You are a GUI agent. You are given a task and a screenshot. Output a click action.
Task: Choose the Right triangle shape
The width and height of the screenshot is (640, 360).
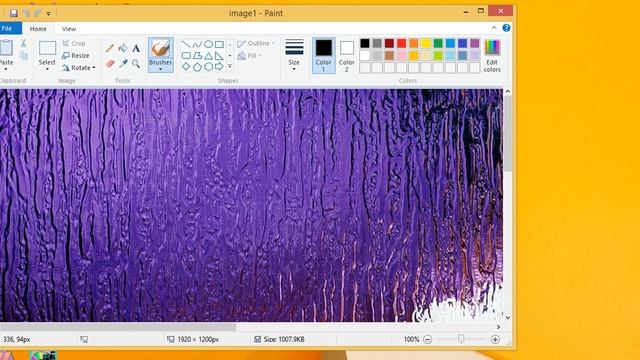click(220, 56)
